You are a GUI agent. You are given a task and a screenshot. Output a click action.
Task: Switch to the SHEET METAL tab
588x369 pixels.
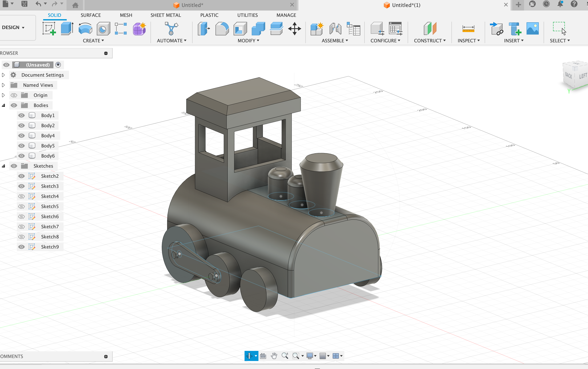[166, 15]
